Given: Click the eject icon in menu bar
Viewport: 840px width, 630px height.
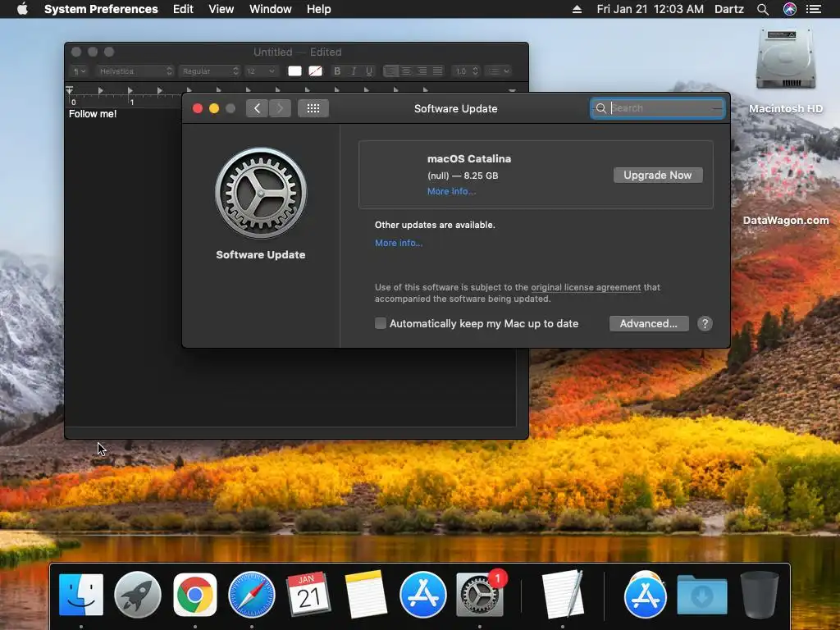Looking at the screenshot, I should [x=577, y=9].
